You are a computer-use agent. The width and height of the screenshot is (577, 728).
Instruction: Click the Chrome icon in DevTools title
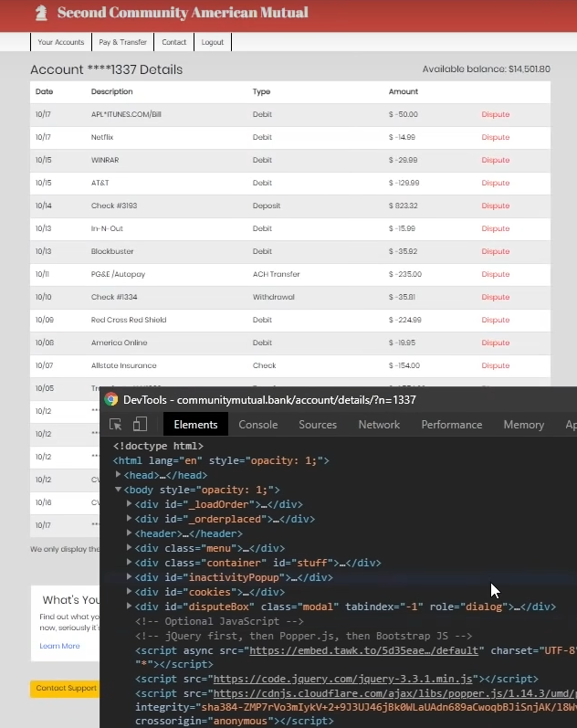point(110,399)
